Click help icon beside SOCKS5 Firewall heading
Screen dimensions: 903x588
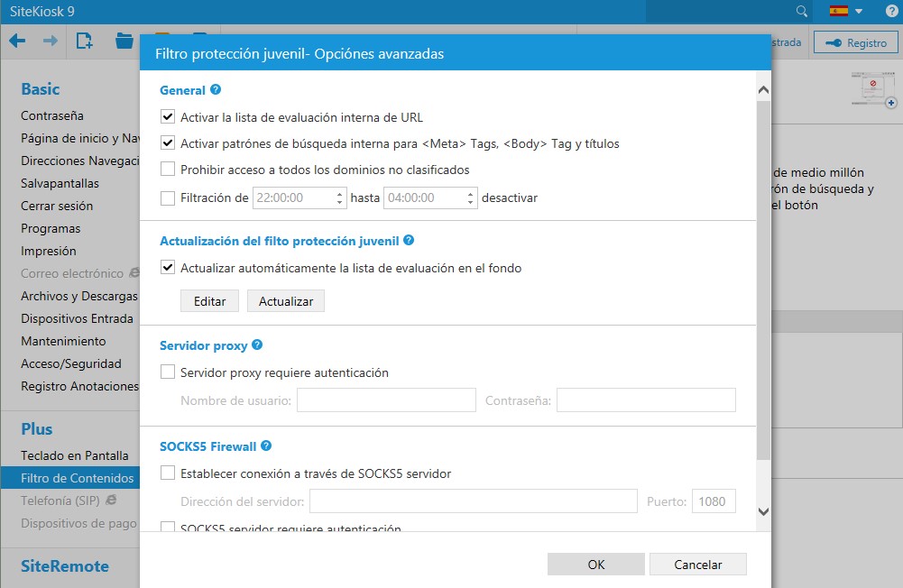[266, 446]
